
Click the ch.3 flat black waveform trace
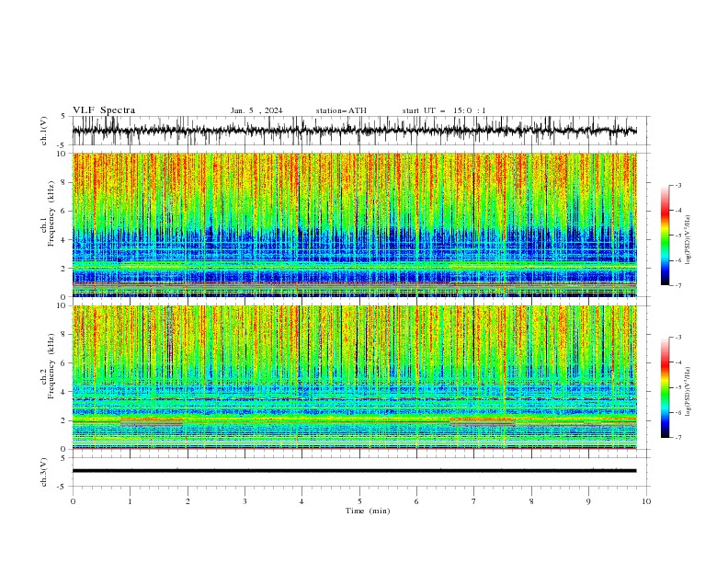pos(354,471)
